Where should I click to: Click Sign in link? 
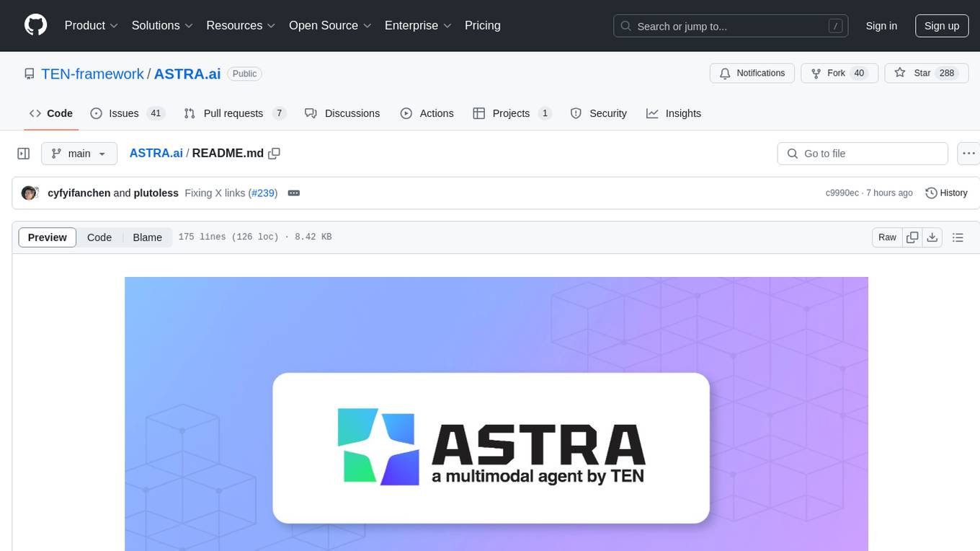point(881,26)
